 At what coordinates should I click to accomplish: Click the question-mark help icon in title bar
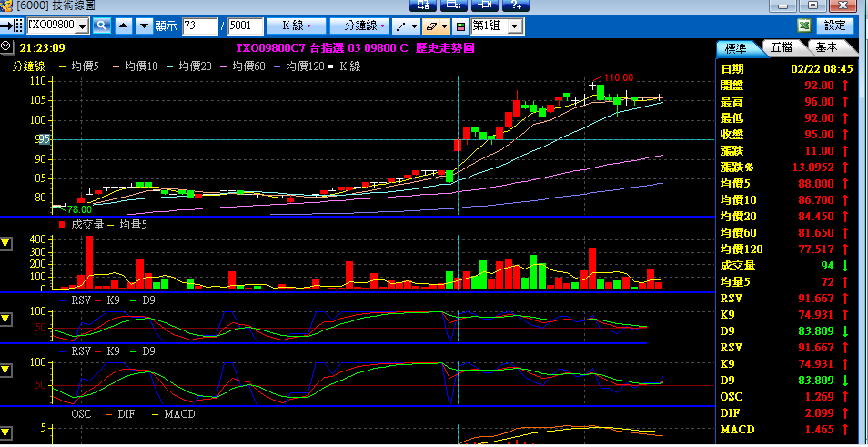pos(516,5)
